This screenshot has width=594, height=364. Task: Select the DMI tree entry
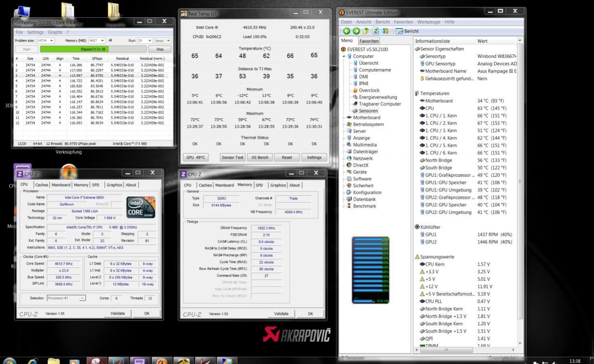360,76
